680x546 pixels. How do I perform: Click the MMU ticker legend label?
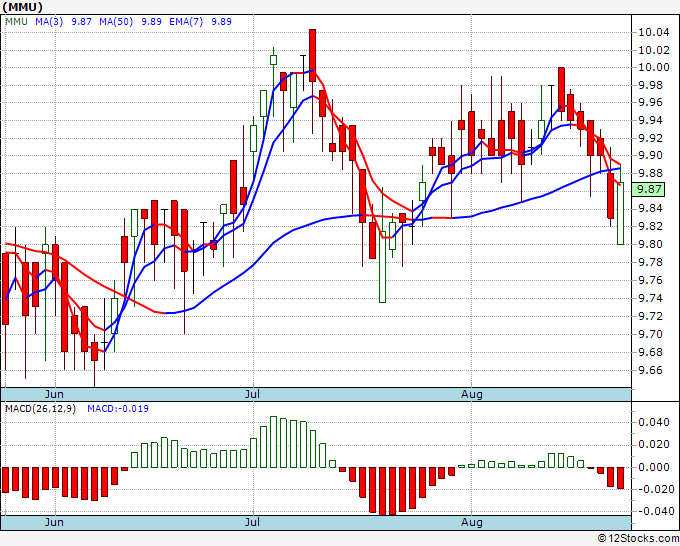pos(16,22)
